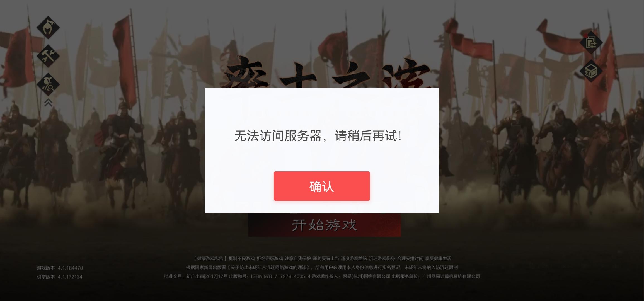Click the 无法访问服务器 error message text
644x301 pixels.
point(318,136)
